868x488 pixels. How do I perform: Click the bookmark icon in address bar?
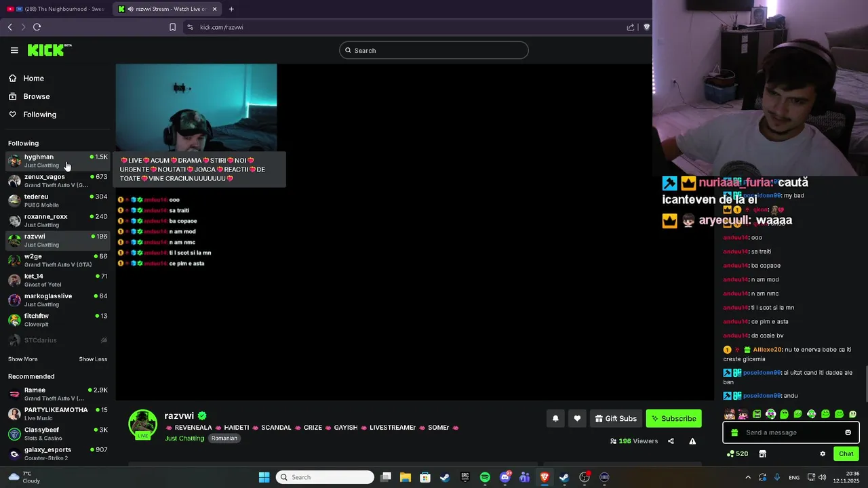[x=172, y=27]
